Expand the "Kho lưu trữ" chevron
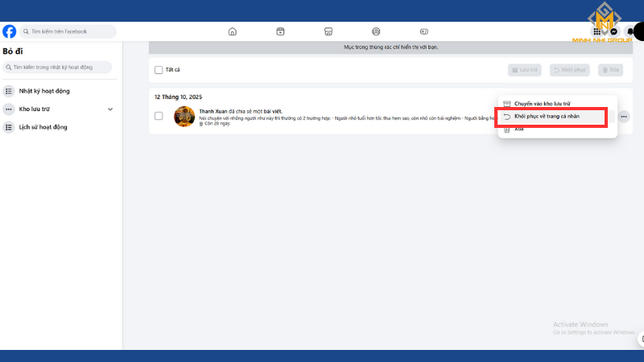 coord(110,109)
